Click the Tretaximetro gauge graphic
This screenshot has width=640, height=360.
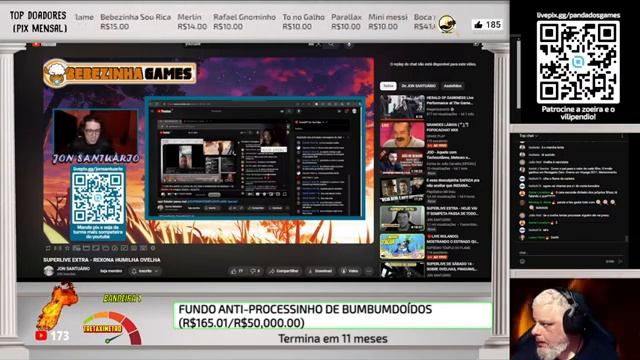pos(112,328)
